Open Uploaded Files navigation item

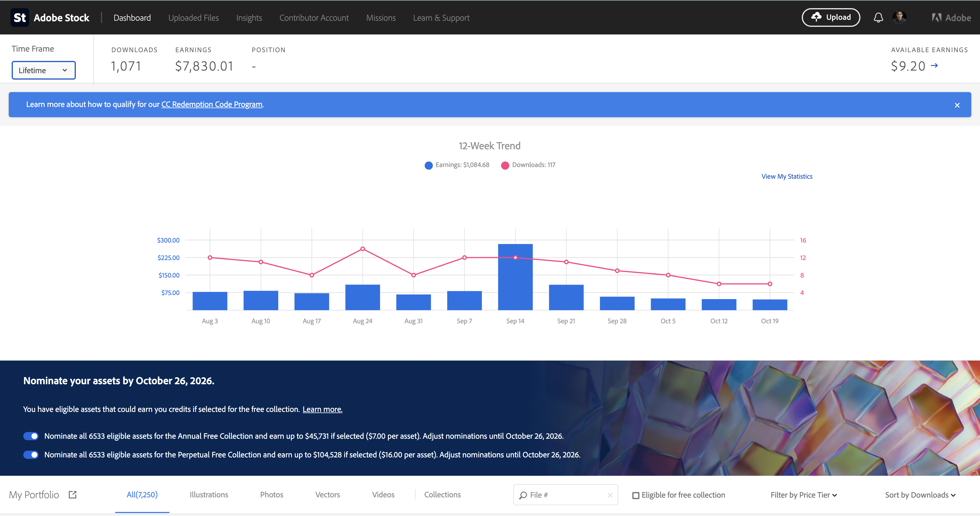point(193,17)
